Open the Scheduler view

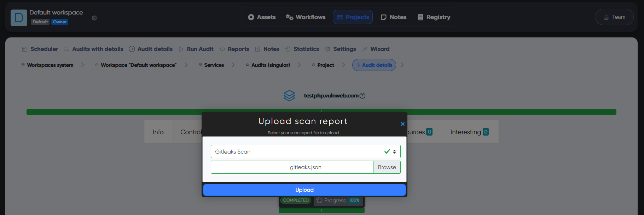tap(40, 49)
